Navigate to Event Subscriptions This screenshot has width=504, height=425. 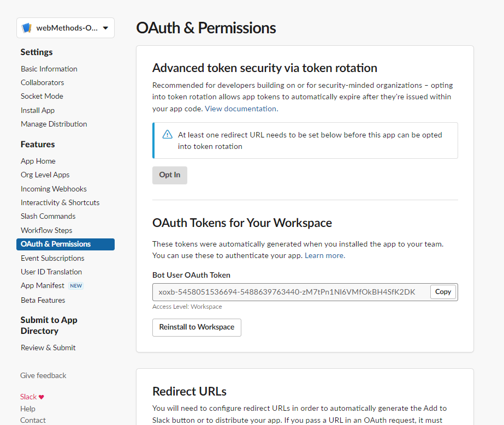(x=52, y=258)
